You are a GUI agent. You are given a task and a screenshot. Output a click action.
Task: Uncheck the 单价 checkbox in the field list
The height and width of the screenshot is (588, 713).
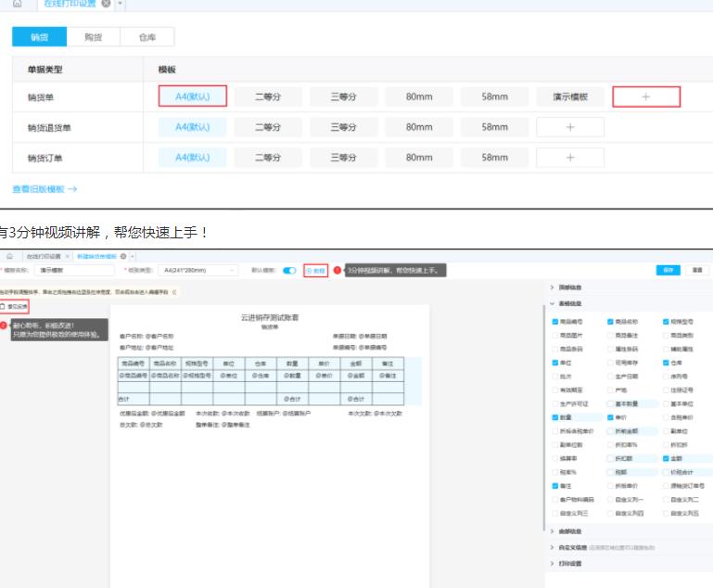pos(610,417)
